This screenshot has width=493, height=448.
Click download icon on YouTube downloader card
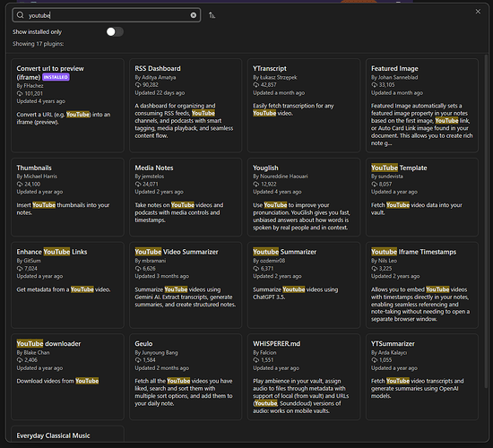point(20,360)
